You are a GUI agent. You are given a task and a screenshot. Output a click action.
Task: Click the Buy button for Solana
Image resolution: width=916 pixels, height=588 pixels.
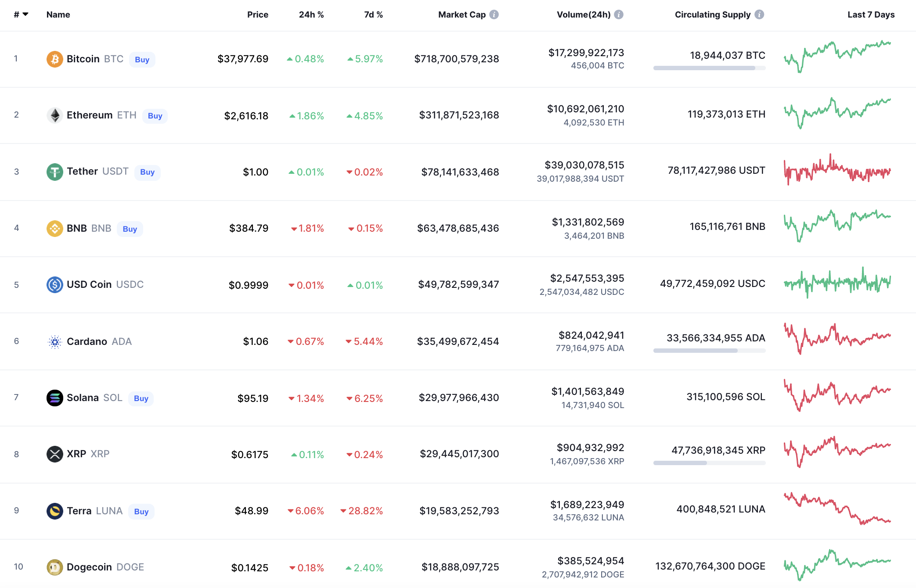[141, 398]
